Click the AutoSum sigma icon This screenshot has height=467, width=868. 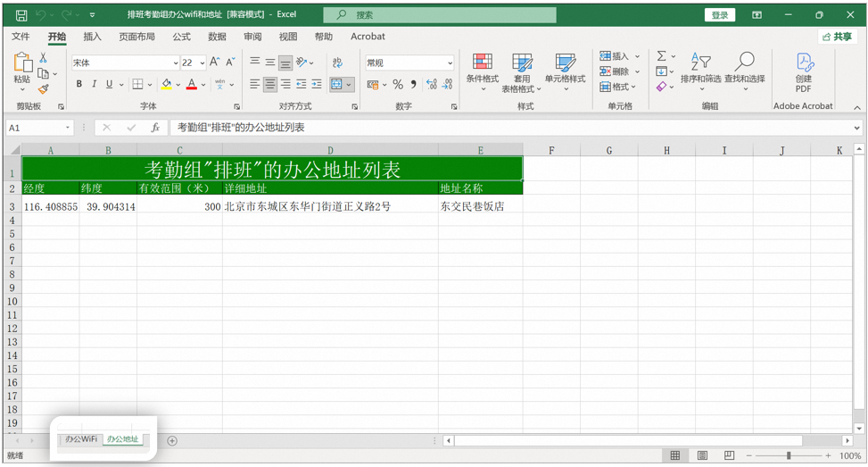[662, 56]
